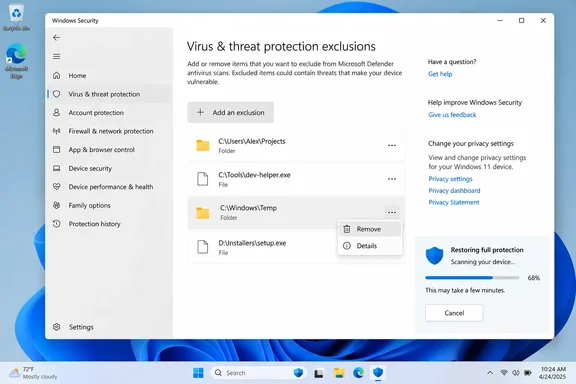Open Protection history section
The width and height of the screenshot is (576, 384).
click(109, 223)
